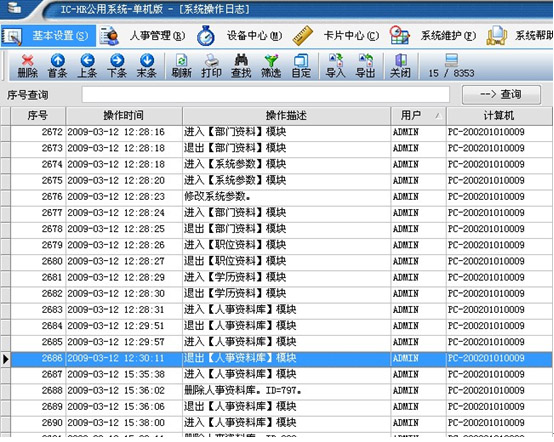
Task: Sort by the 用户 column header
Action: click(x=418, y=116)
